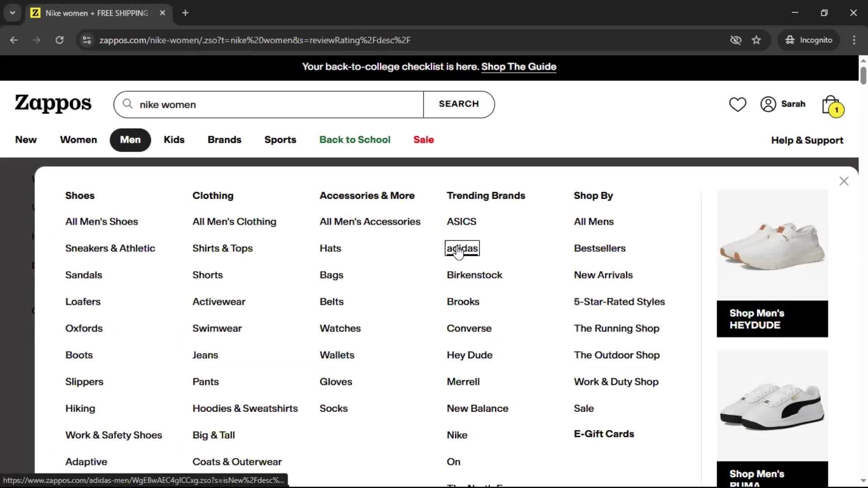Open Bestsellers under Shop By
Viewport: 868px width, 488px height.
click(599, 248)
